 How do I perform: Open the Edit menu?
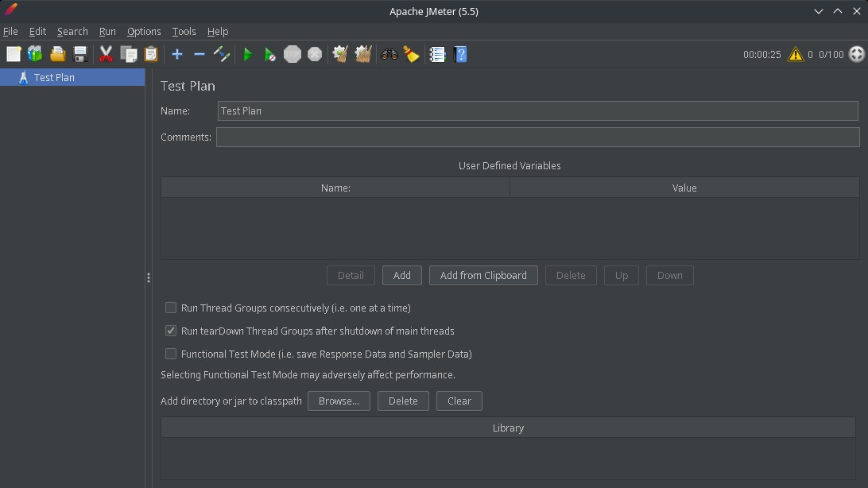point(37,32)
